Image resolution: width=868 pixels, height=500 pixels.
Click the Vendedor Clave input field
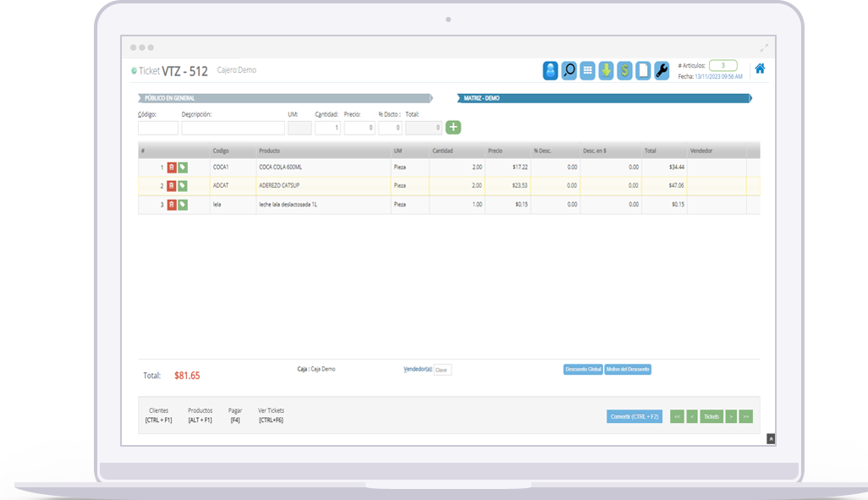pos(442,370)
